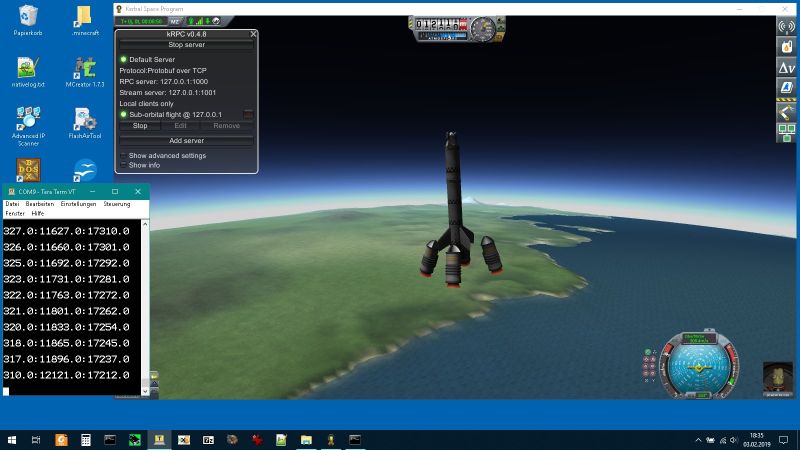Click the vertical speed gauge dial
Screen dimensions: 800x450
(482, 29)
